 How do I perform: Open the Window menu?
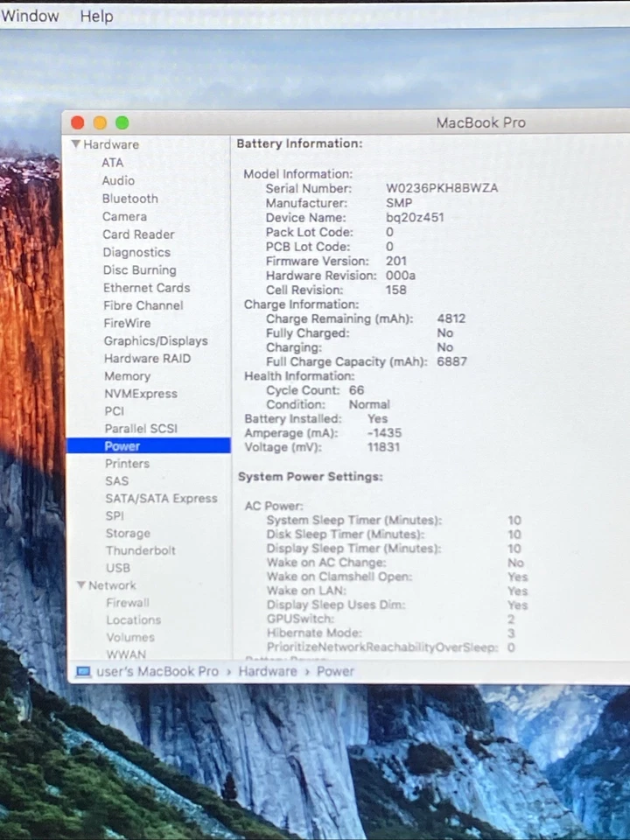click(30, 16)
